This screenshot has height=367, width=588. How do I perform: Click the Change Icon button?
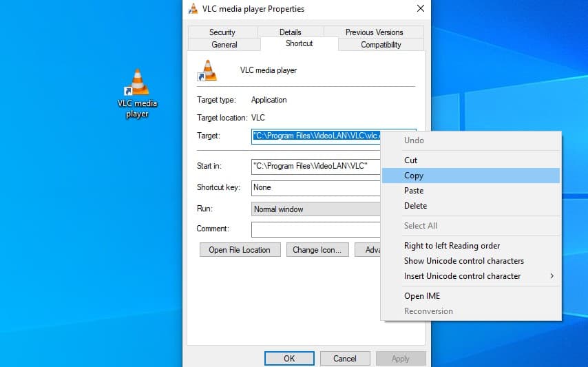tap(317, 250)
